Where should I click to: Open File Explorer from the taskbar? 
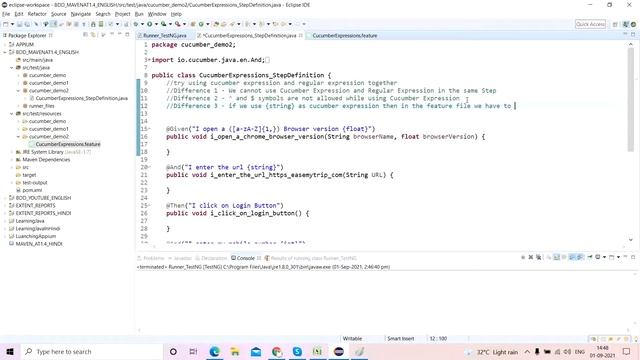(235, 351)
